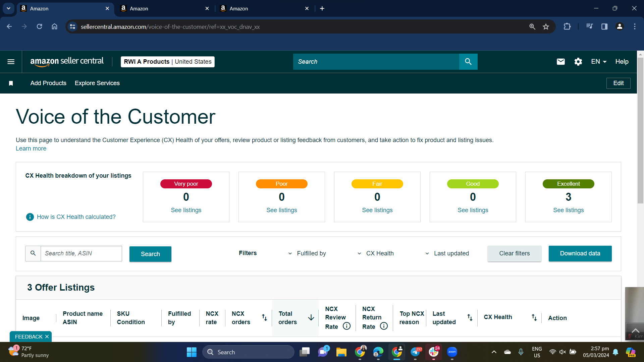Click the Clear filters button
644x362 pixels.
514,253
